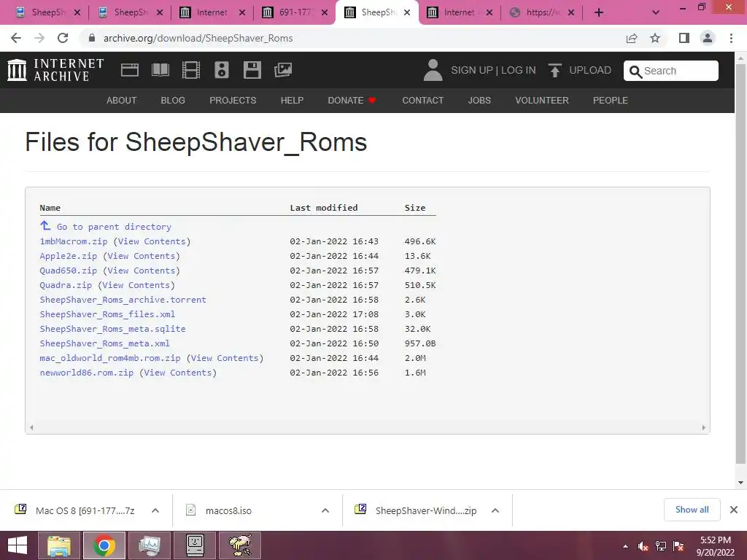Screen dimensions: 747x560
Task: Open the PEOPLE menu item
Action: click(x=611, y=101)
